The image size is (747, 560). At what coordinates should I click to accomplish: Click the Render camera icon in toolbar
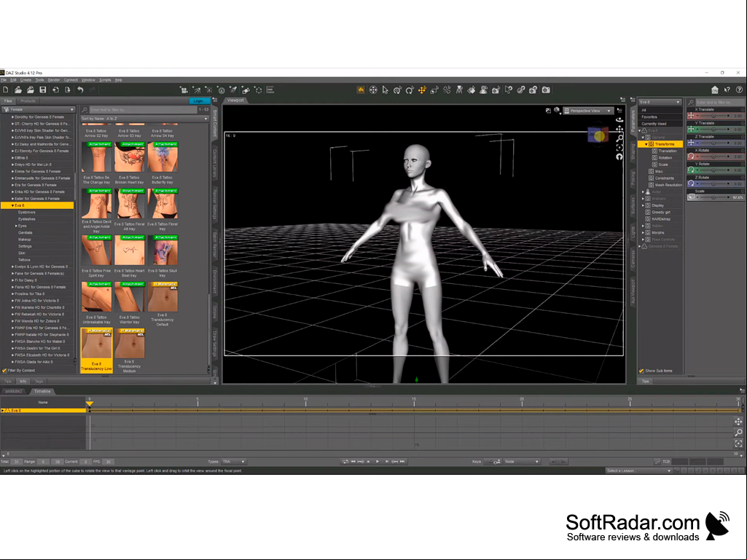point(546,90)
